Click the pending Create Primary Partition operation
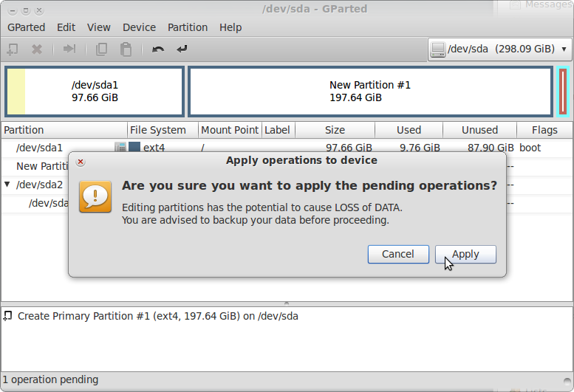Viewport: 574px width, 392px height. click(157, 316)
